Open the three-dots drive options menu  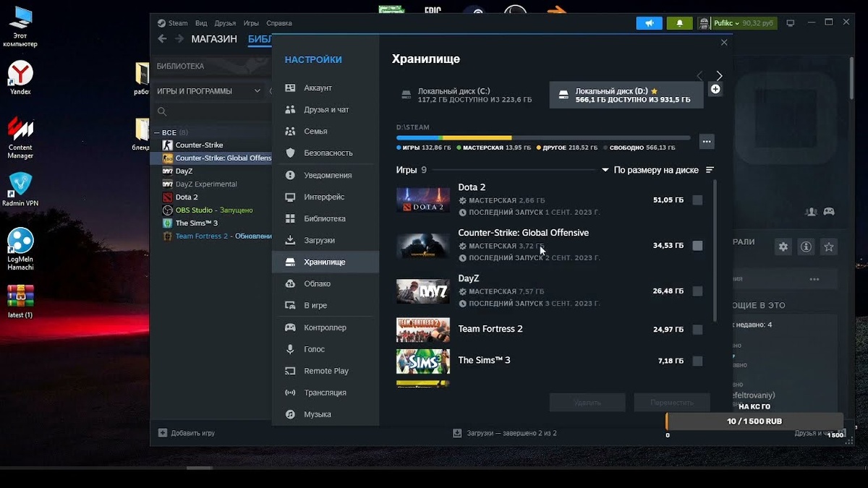tap(707, 141)
